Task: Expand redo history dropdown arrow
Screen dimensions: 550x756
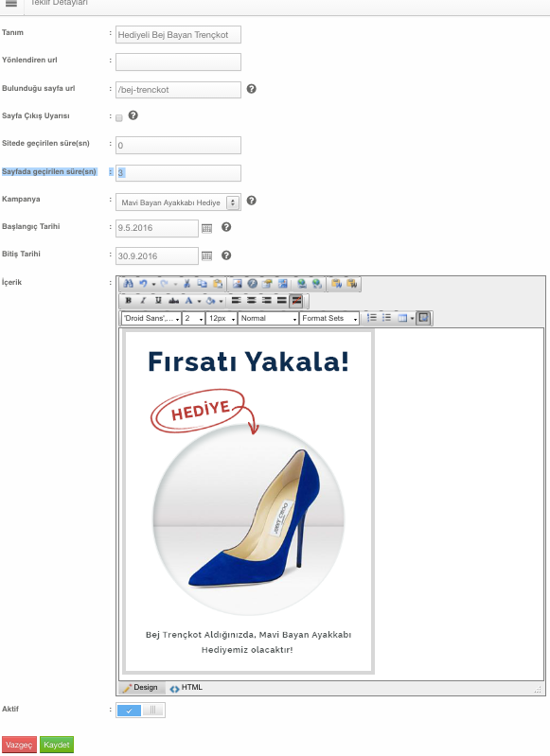Action: [175, 285]
